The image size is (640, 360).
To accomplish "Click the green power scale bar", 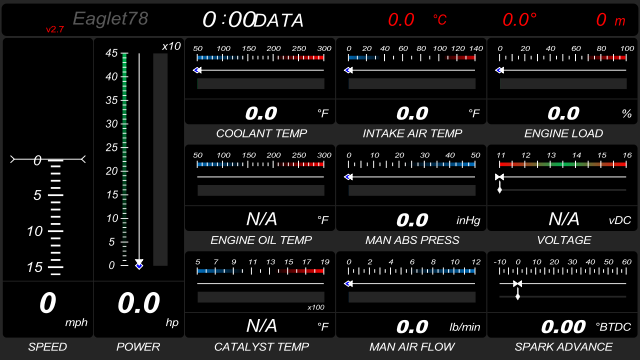I will coord(124,159).
